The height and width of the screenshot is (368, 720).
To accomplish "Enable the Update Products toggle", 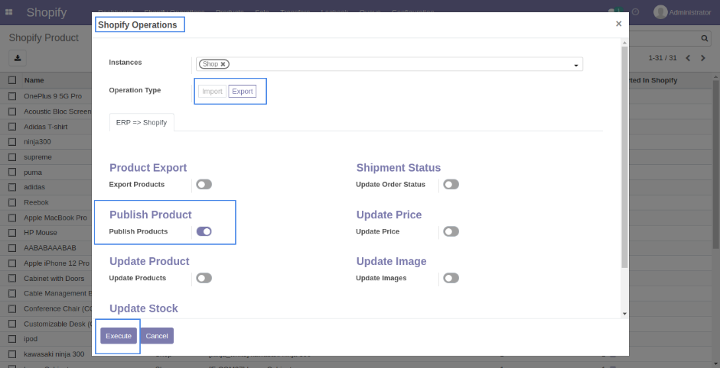I will tap(204, 278).
